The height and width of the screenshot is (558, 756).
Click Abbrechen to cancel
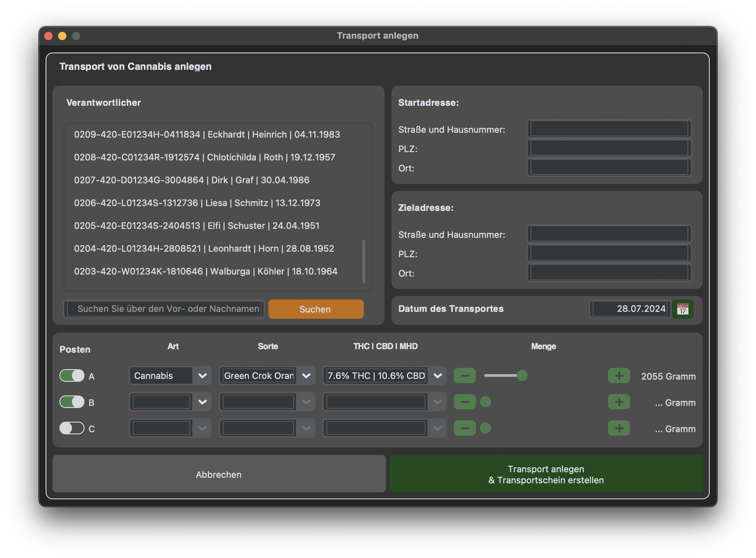[219, 474]
